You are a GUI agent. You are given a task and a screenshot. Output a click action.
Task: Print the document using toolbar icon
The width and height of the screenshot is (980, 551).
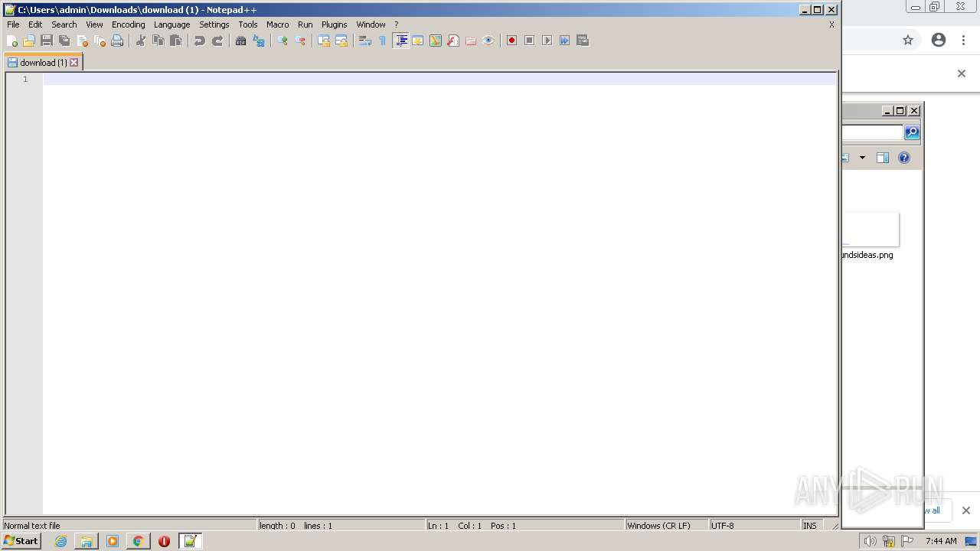[x=117, y=41]
